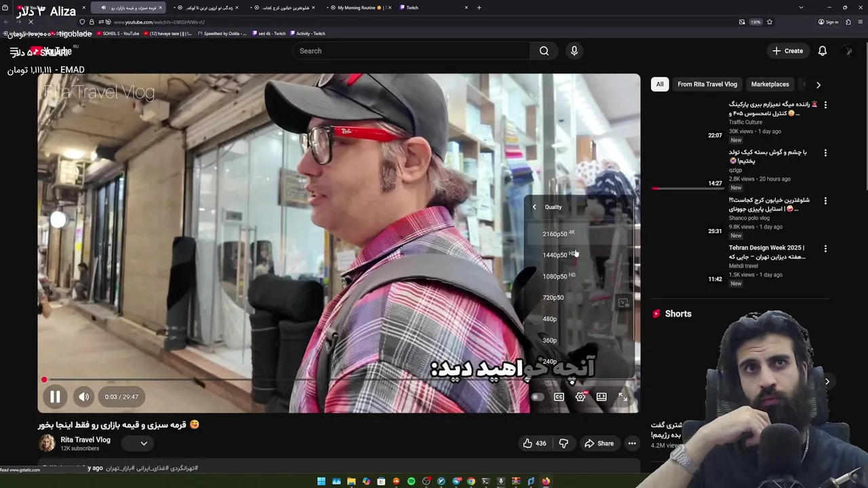Open OBS Studio from the taskbar

(x=426, y=482)
